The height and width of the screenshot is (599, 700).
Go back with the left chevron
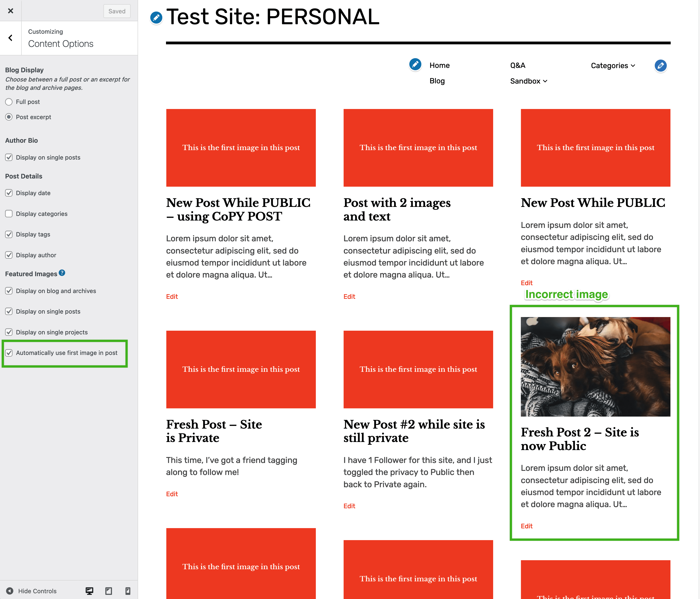[x=10, y=38]
